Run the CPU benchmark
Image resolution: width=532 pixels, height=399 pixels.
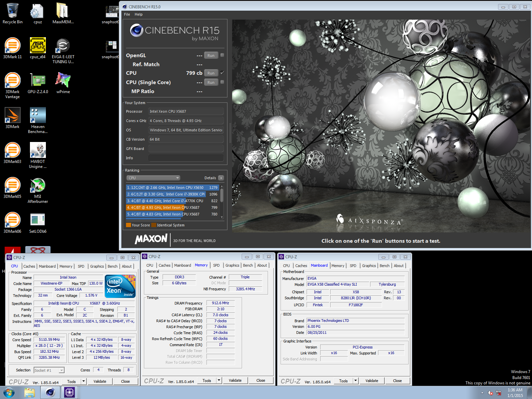(x=211, y=73)
